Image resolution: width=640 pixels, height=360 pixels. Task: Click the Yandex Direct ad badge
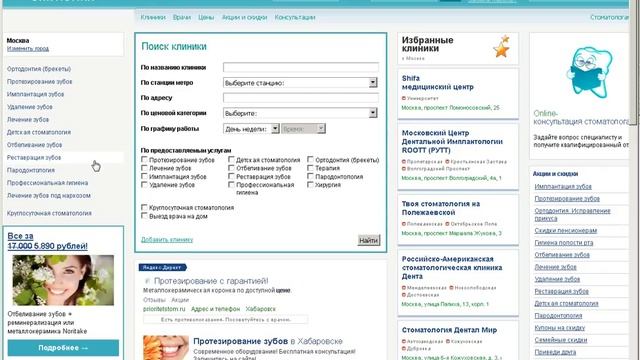pyautogui.click(x=162, y=267)
